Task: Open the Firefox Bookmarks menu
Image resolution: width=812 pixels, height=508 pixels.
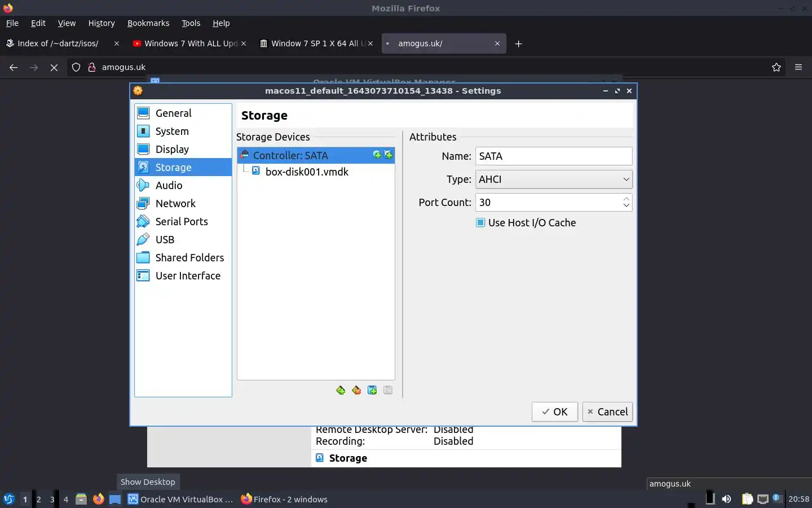Action: tap(148, 23)
